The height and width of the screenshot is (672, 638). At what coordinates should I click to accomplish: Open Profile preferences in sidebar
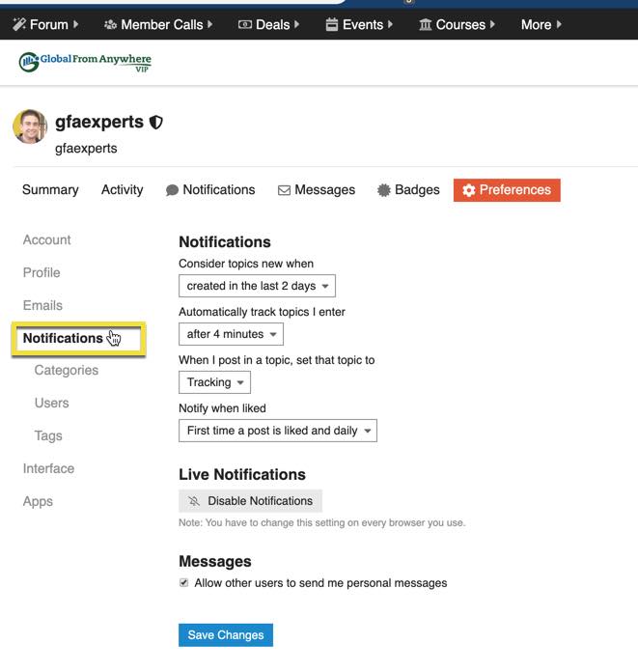(42, 272)
